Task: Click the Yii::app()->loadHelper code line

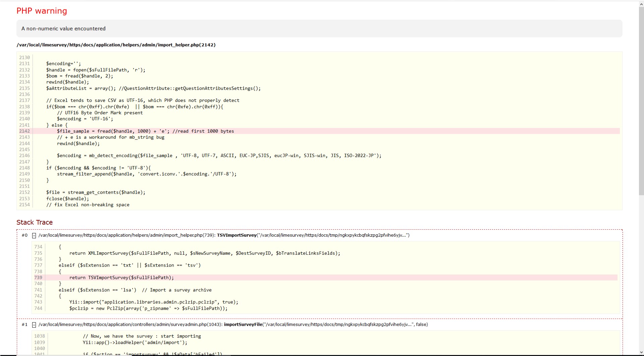Action: click(x=135, y=342)
